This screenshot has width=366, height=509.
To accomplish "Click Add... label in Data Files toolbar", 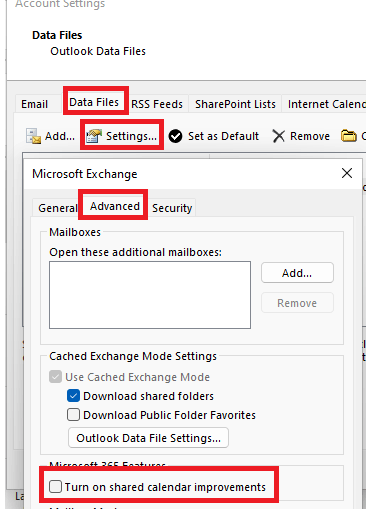I will pos(60,136).
